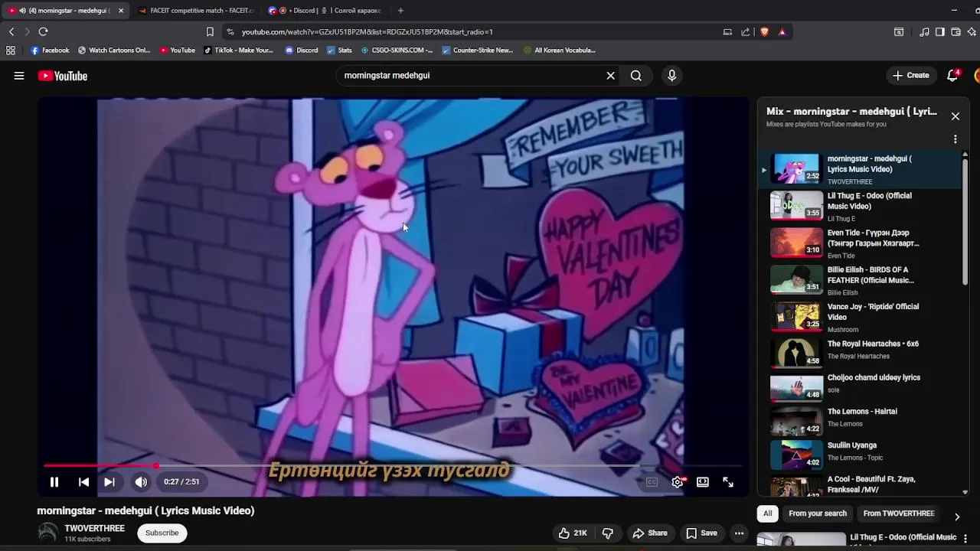Screen dimensions: 980x551
Task: Open Brave Rewards triangle icon
Action: (782, 31)
